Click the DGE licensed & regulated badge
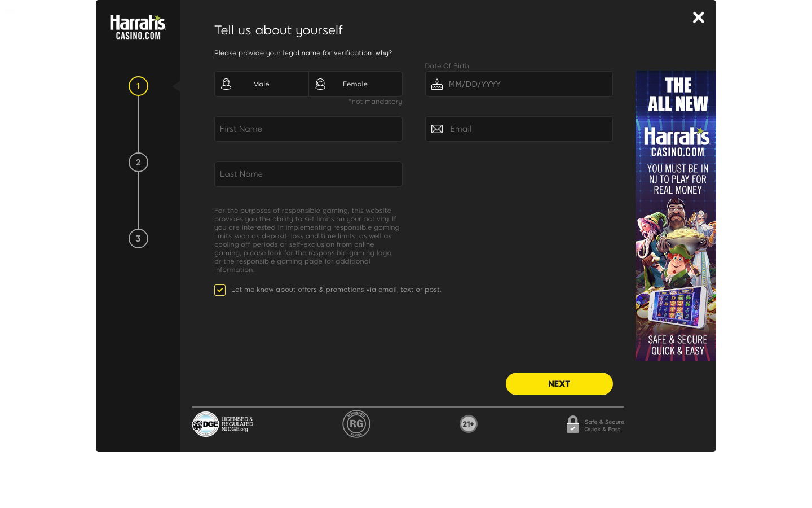The width and height of the screenshot is (812, 508). pyautogui.click(x=223, y=424)
